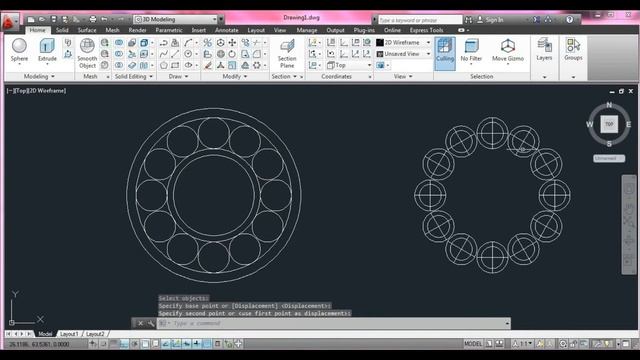Click the Autodesk Exchange X icon
Image resolution: width=640 pixels, height=360 pixels.
pyautogui.click(x=537, y=20)
